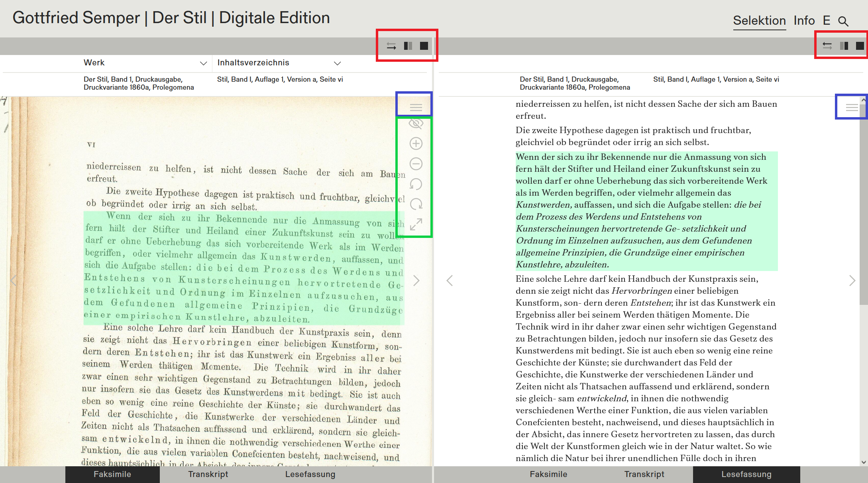This screenshot has height=483, width=868.
Task: Open the search magnifier in the header
Action: [843, 21]
